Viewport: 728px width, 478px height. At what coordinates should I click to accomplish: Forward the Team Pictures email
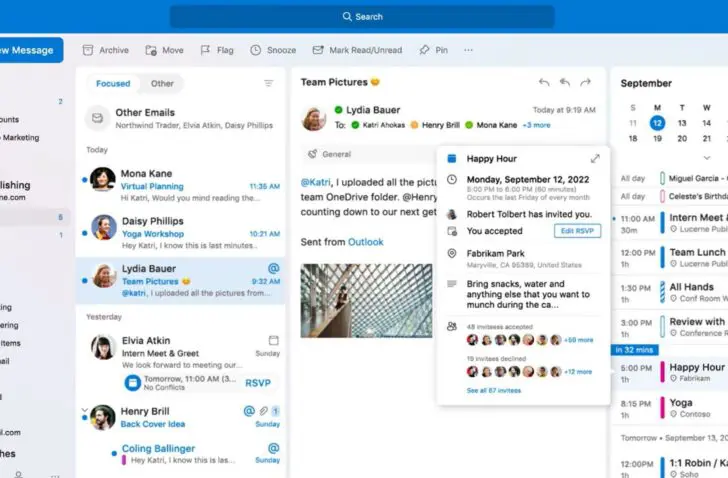point(585,82)
